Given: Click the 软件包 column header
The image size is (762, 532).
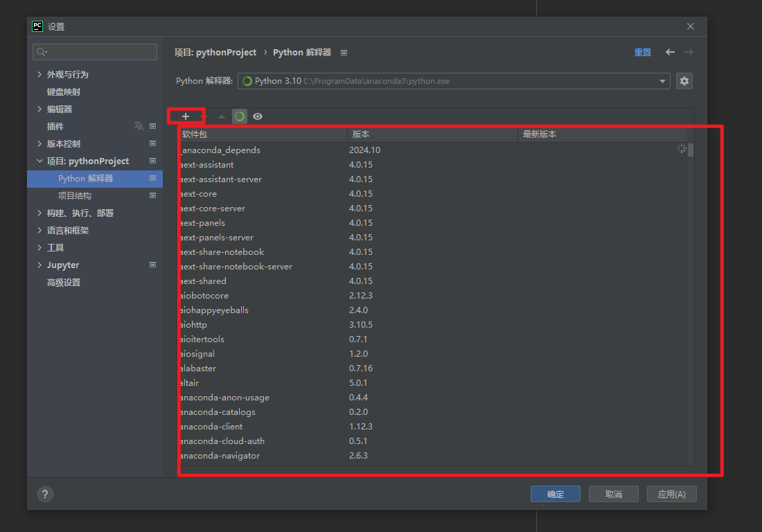Looking at the screenshot, I should click(263, 134).
